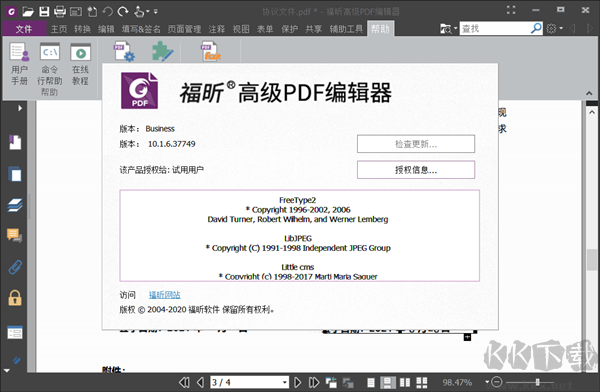This screenshot has width=600, height=392.
Task: Switch to the 保护 (Protect) tab
Action: (x=289, y=29)
